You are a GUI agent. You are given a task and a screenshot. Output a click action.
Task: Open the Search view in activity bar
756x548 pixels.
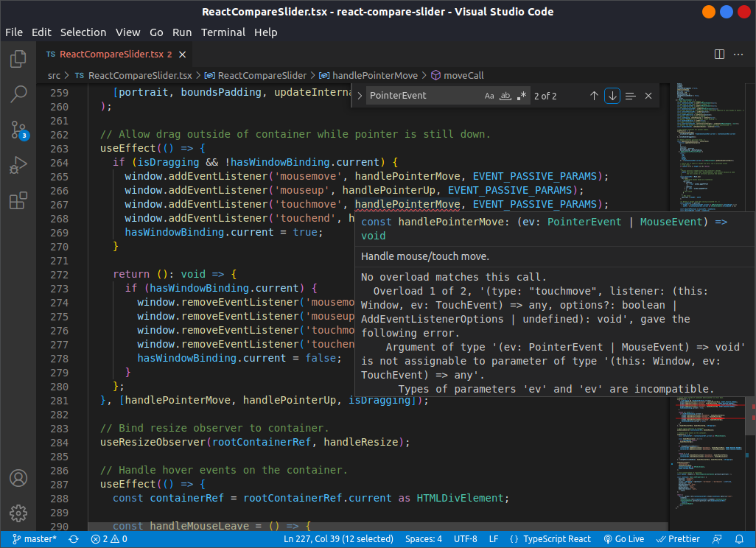[18, 94]
